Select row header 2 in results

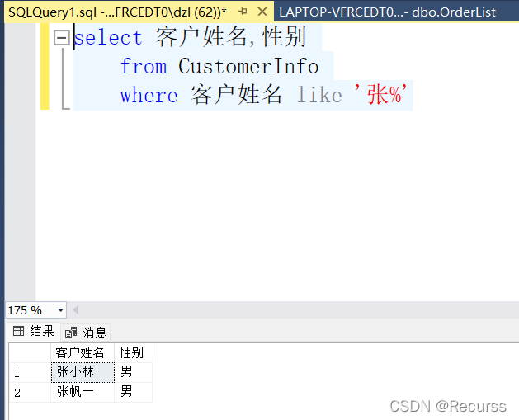[x=30, y=393]
